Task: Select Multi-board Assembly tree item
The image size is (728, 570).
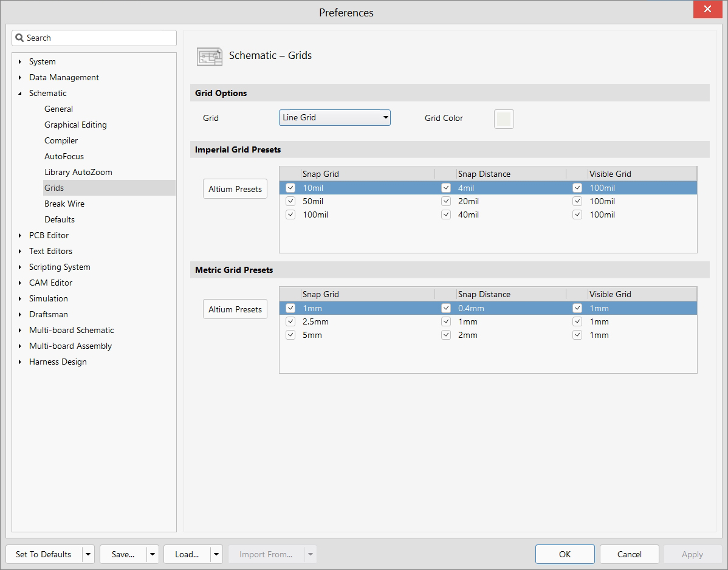Action: click(70, 346)
